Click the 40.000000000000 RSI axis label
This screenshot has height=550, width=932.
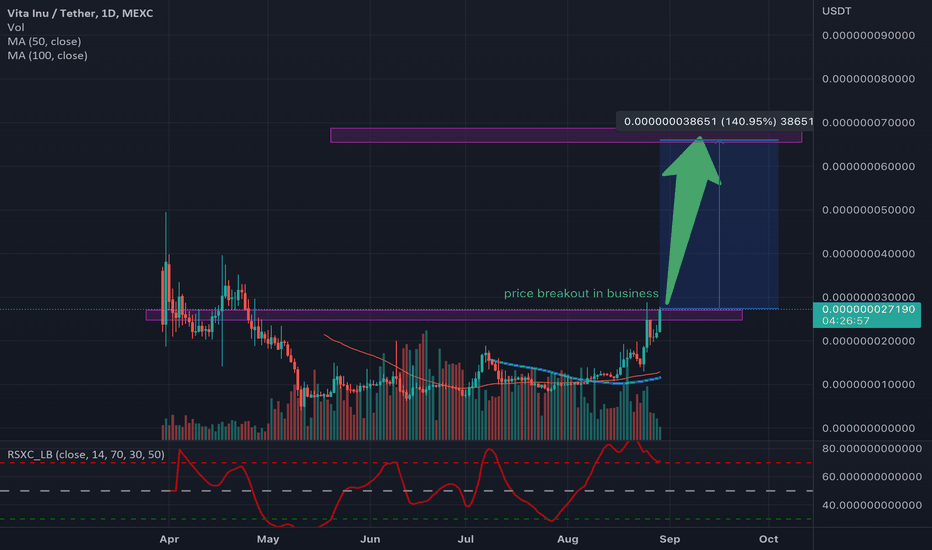click(x=872, y=505)
